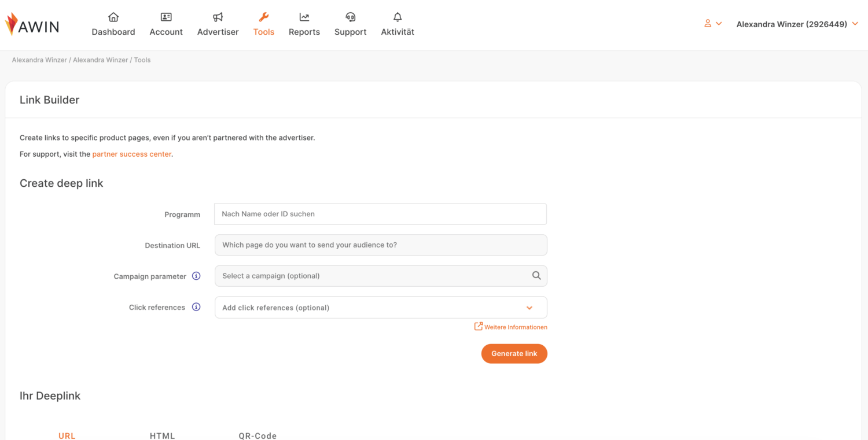This screenshot has height=440, width=868.
Task: Click the Add click references field
Action: (x=381, y=307)
